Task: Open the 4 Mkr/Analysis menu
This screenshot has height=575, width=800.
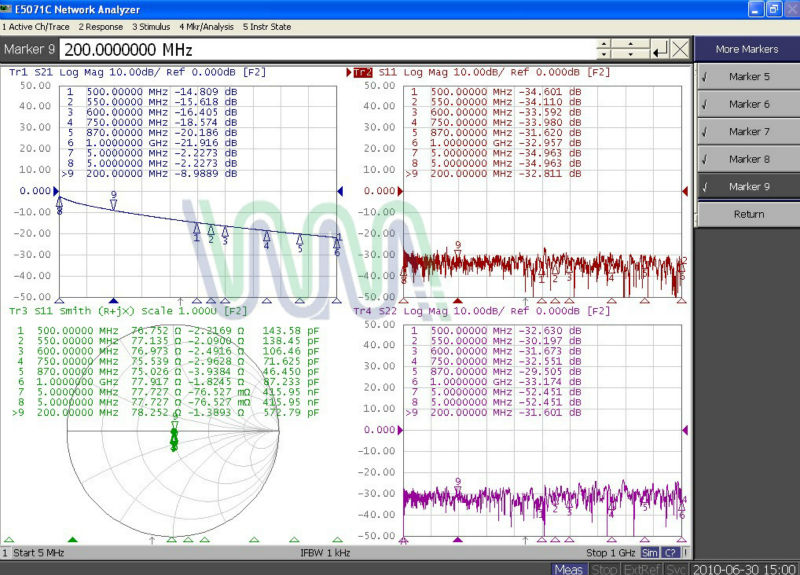Action: 207,25
